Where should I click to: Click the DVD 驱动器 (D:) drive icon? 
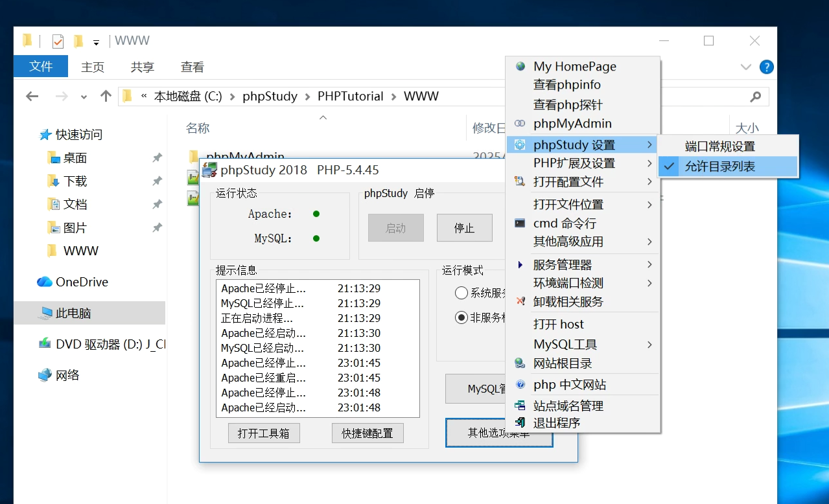pyautogui.click(x=45, y=344)
